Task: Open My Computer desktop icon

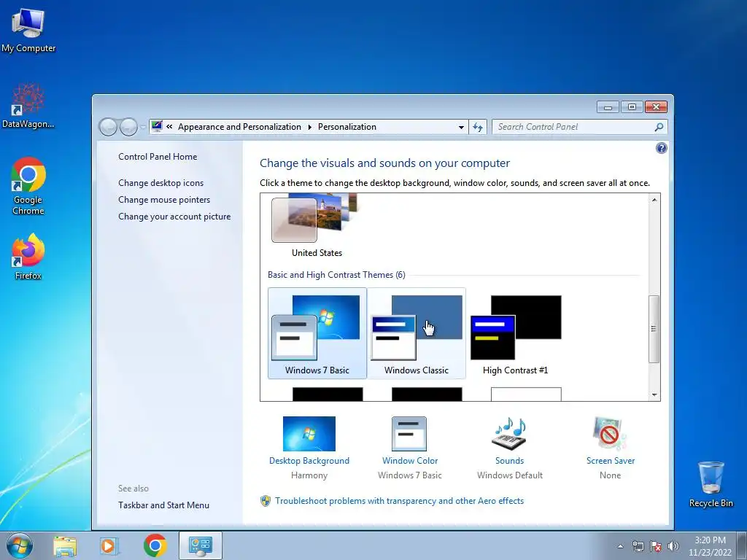Action: (x=28, y=31)
